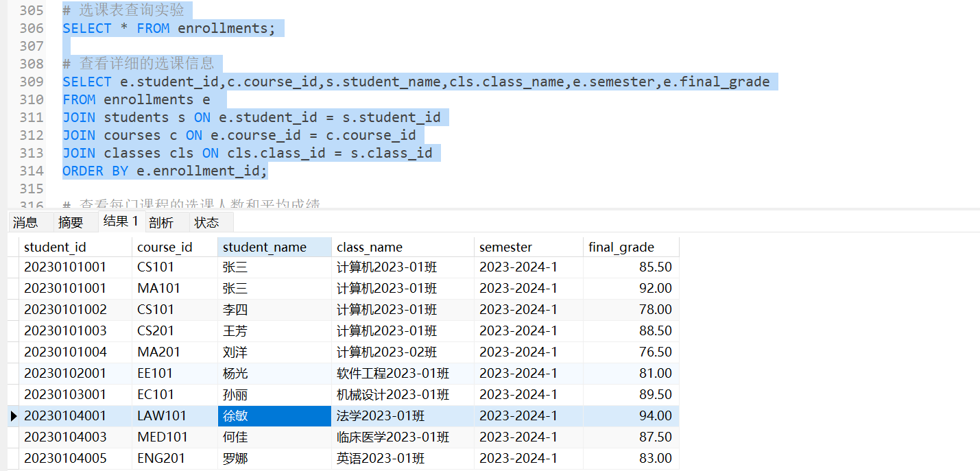Switch to the 状态 tab
Screen dimensions: 980x471
207,222
